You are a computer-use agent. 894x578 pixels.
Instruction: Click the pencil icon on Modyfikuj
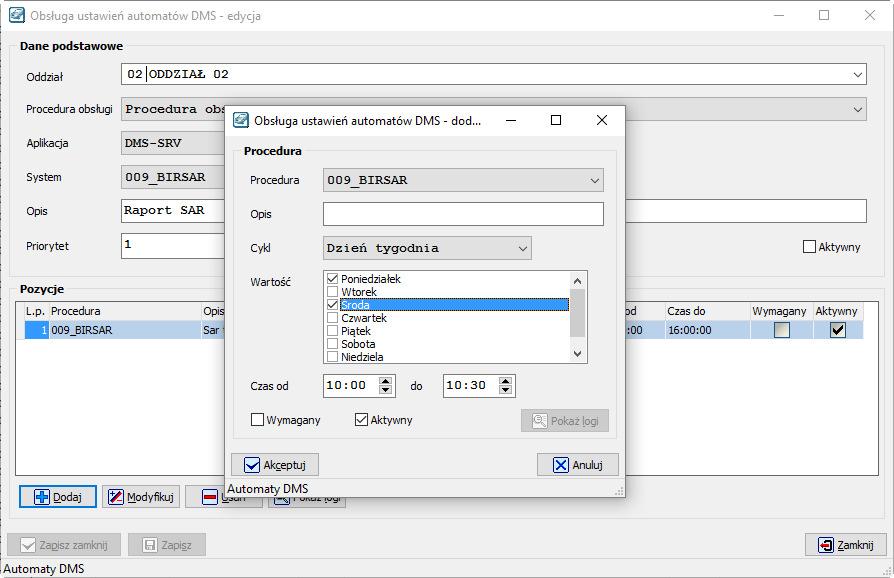[116, 496]
